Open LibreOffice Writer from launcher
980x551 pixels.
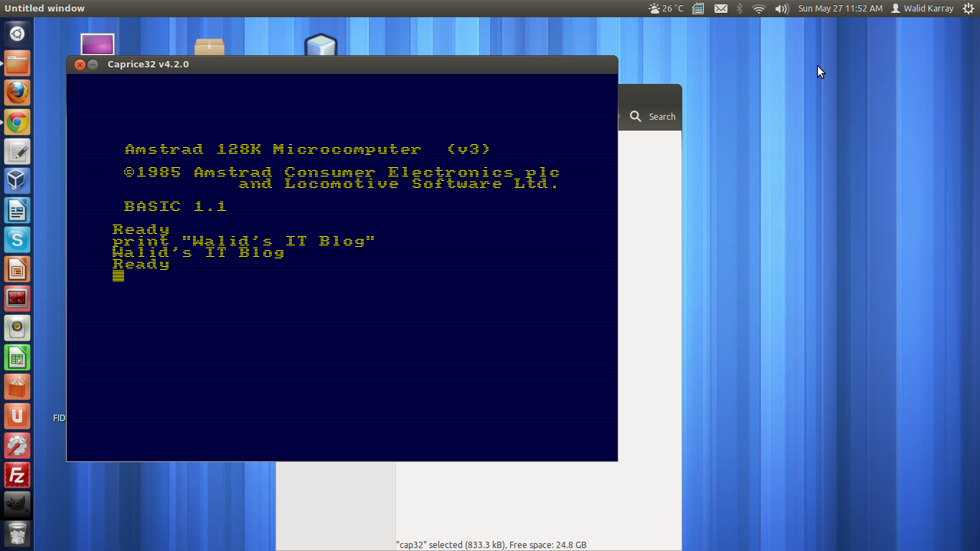click(x=17, y=210)
